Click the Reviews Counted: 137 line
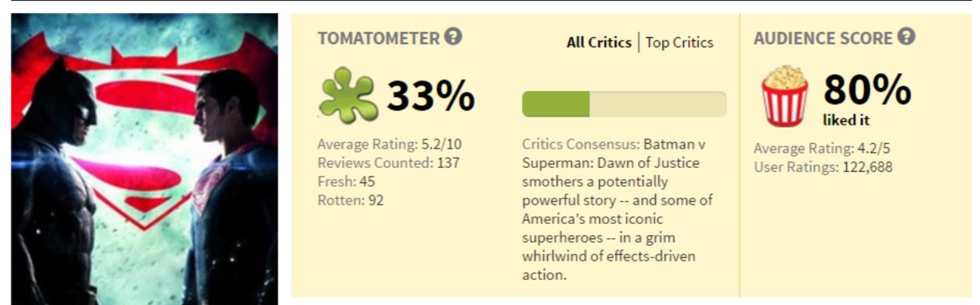The height and width of the screenshot is (305, 980). 389,163
